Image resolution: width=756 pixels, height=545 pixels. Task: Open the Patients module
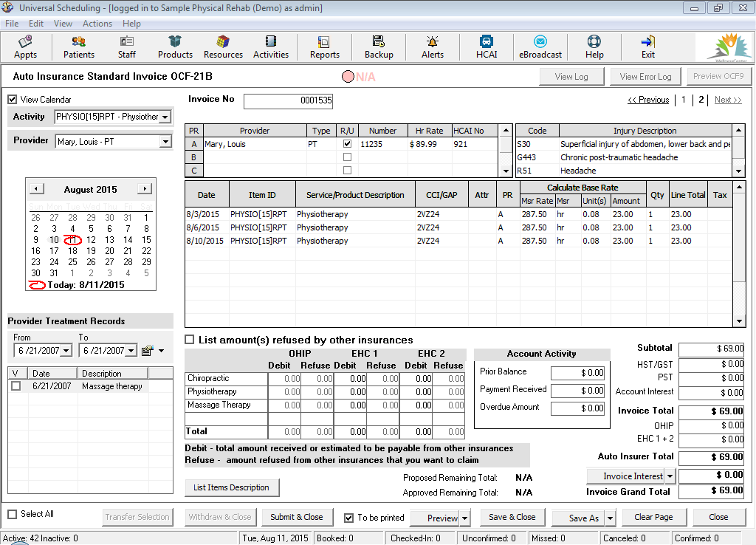tap(79, 47)
